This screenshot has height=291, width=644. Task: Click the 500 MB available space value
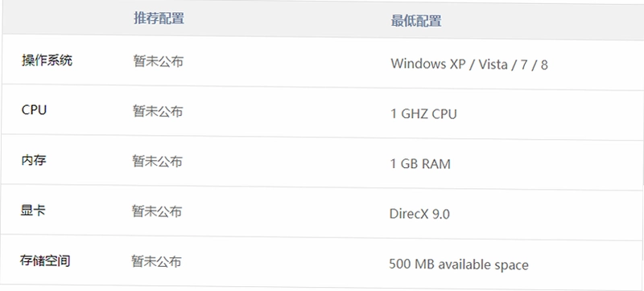point(459,264)
